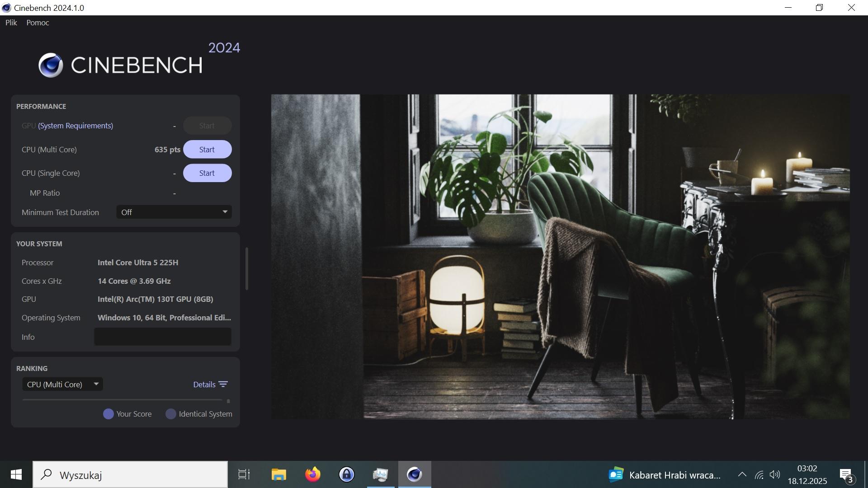Open the Details filter icon
The height and width of the screenshot is (488, 868).
click(x=223, y=385)
